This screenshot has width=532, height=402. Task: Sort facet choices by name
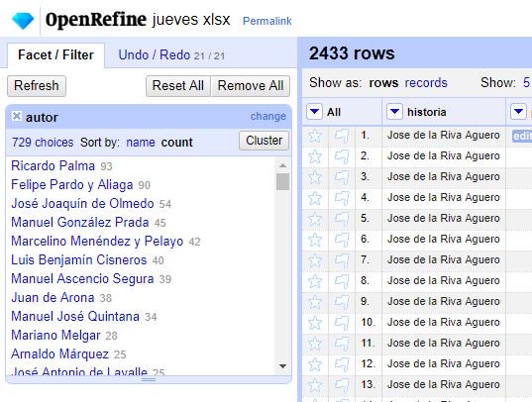141,143
